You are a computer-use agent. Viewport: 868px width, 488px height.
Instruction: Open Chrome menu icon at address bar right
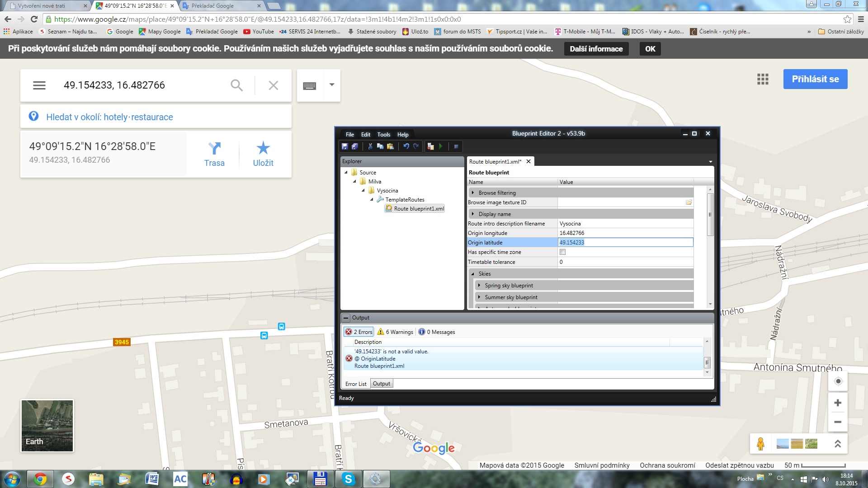click(861, 19)
